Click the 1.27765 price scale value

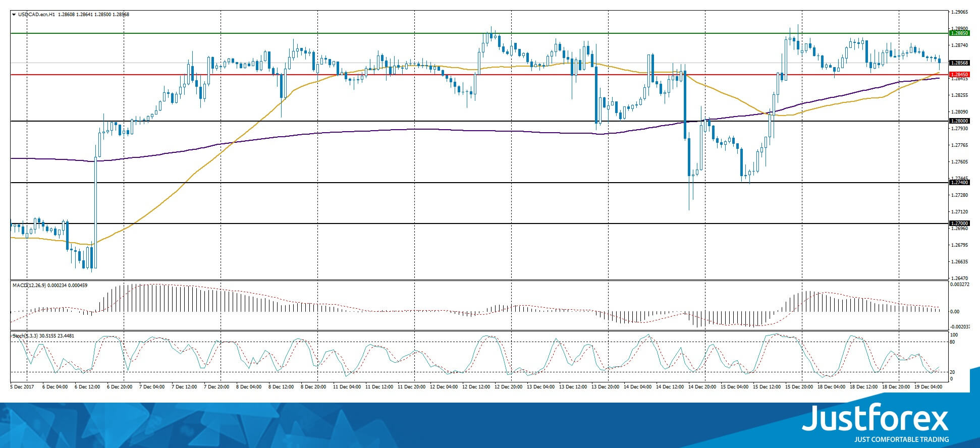tap(960, 145)
